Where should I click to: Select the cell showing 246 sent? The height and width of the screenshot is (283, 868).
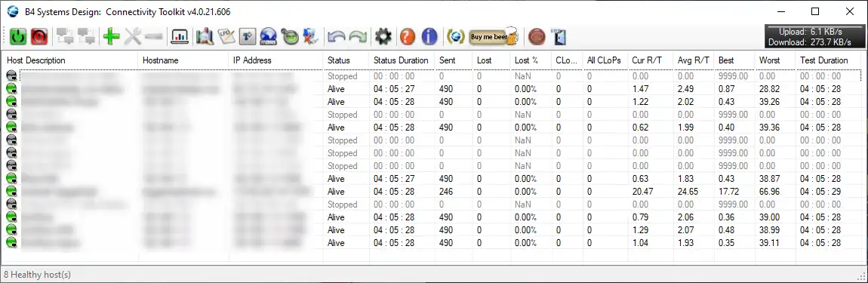click(446, 192)
